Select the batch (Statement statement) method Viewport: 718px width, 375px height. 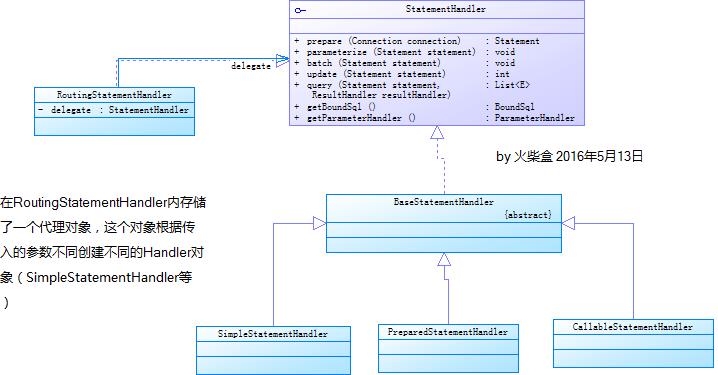pos(373,63)
